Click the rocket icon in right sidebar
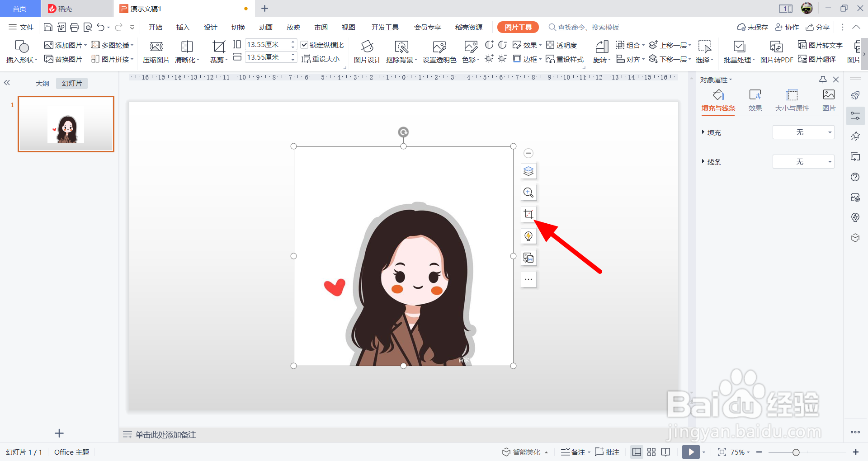Screen dimensions: 868x461 pos(855,95)
